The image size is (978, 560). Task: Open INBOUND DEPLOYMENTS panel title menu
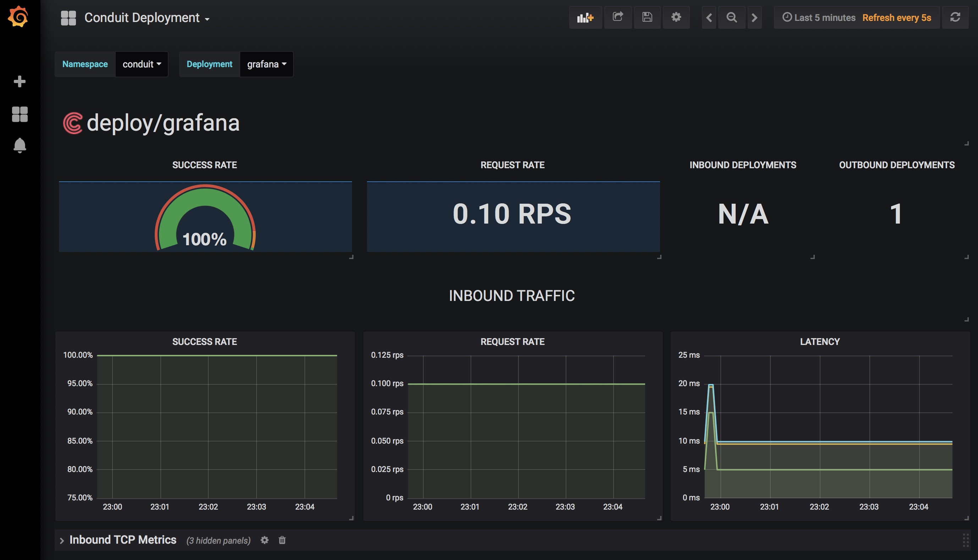743,165
